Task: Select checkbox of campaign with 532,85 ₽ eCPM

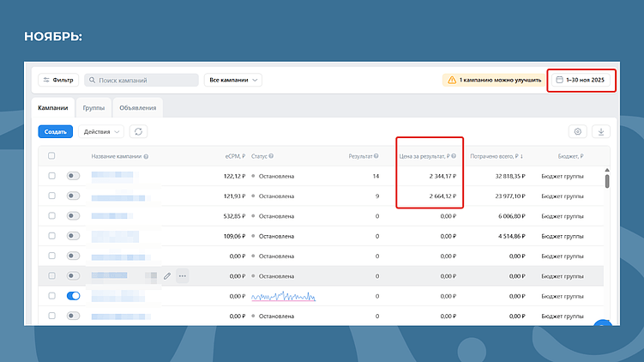Action: [x=51, y=215]
